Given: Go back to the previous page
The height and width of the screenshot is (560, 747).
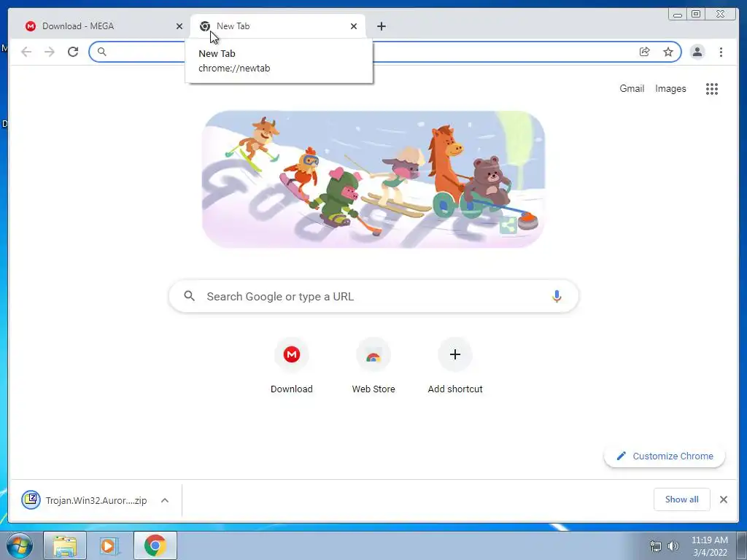Looking at the screenshot, I should [26, 52].
